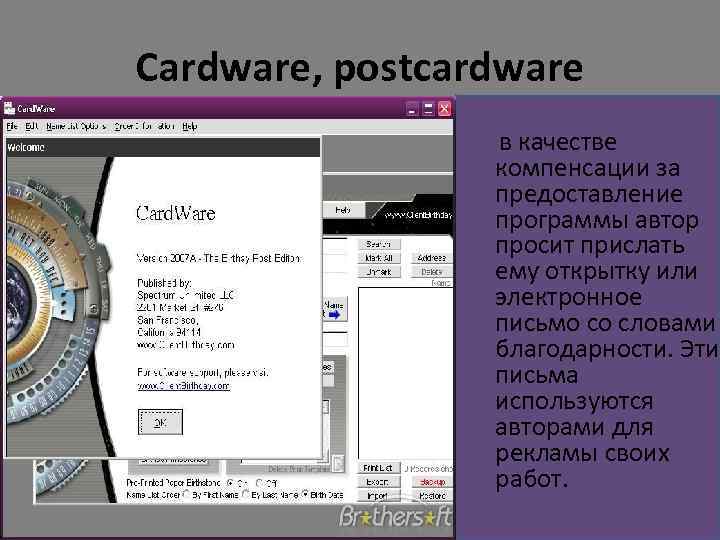Click the Search button
Viewport: 720px width, 540px height.
[379, 244]
